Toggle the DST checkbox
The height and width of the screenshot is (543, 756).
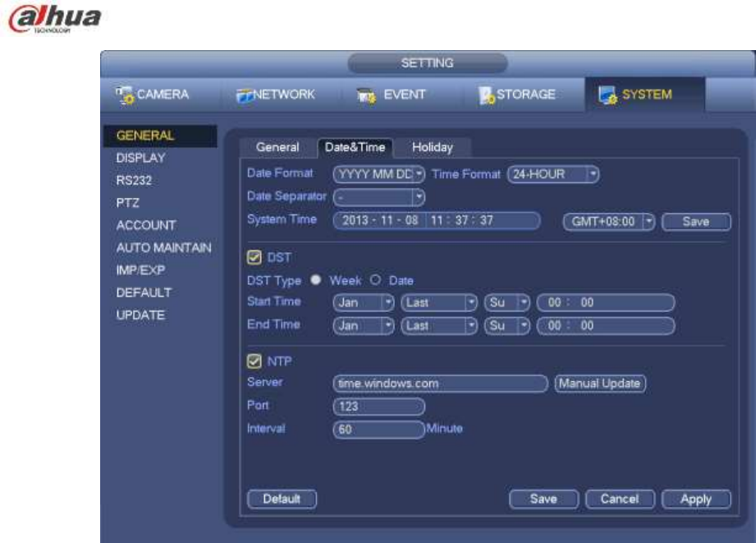coord(254,257)
